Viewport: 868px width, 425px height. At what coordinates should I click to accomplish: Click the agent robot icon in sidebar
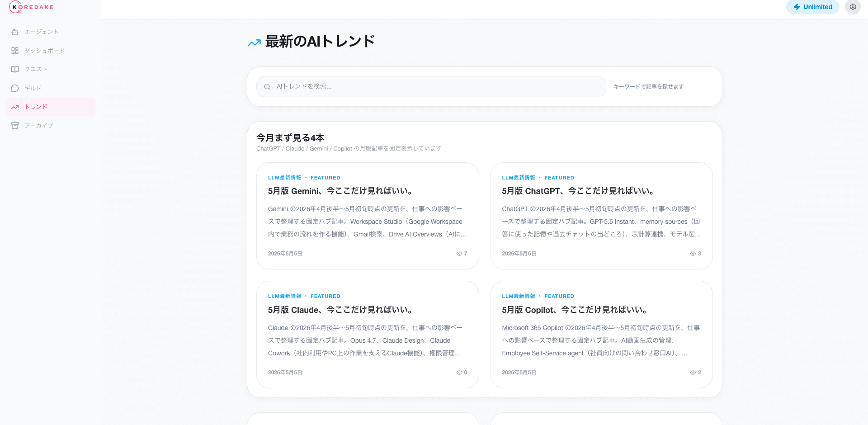pyautogui.click(x=15, y=32)
